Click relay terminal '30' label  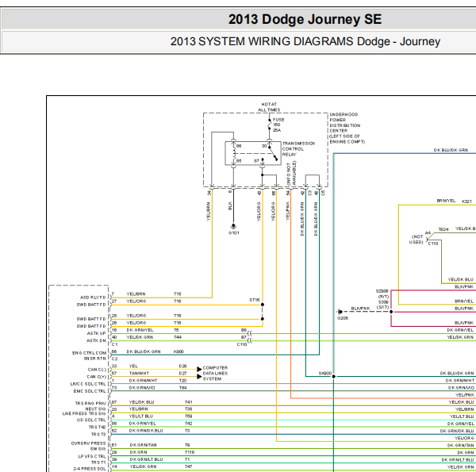264,146
